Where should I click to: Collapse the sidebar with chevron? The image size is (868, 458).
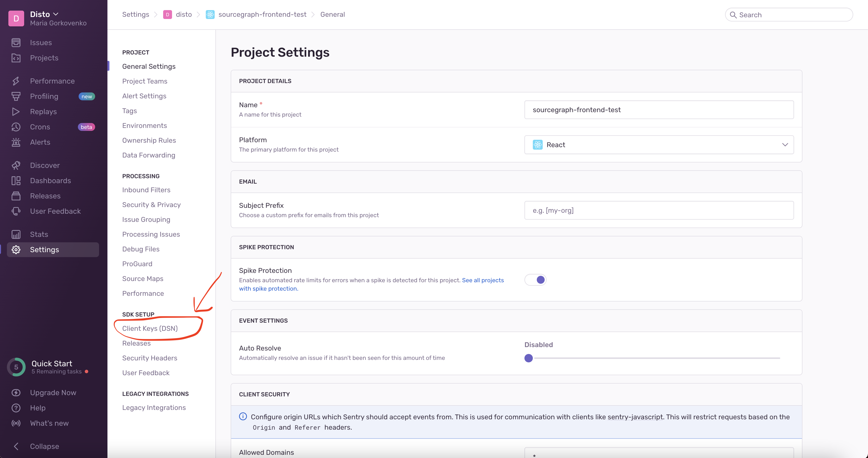16,446
